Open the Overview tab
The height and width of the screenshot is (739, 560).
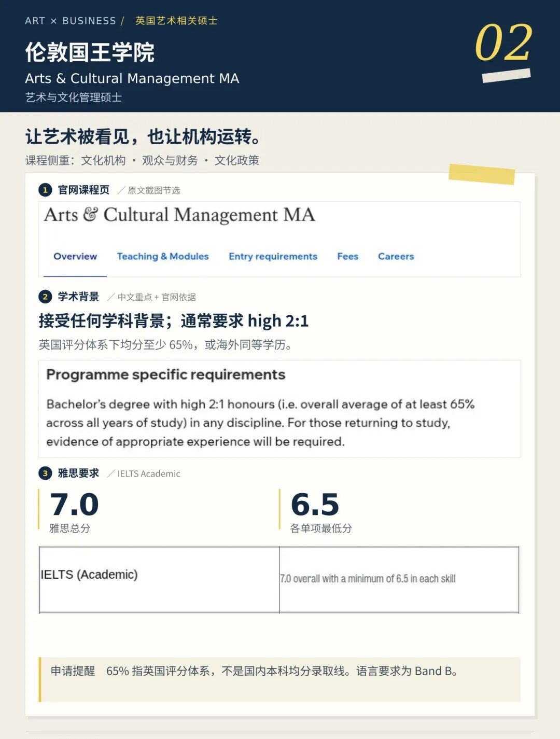point(75,256)
